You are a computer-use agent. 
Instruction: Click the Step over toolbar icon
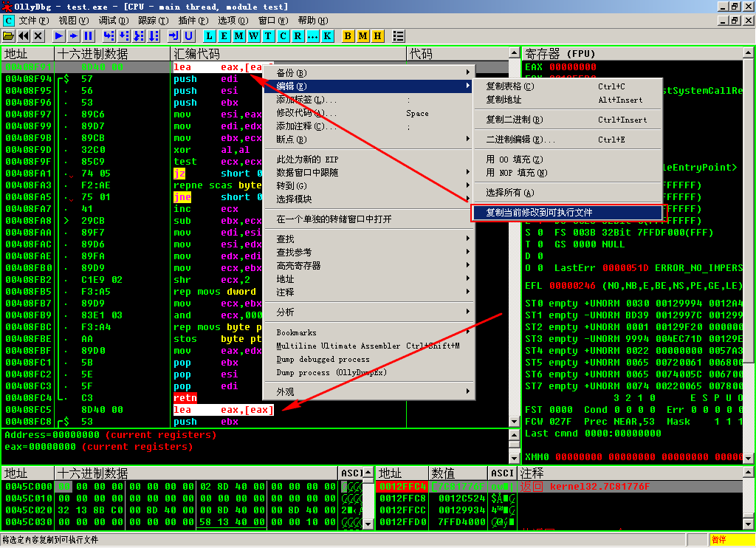(124, 35)
